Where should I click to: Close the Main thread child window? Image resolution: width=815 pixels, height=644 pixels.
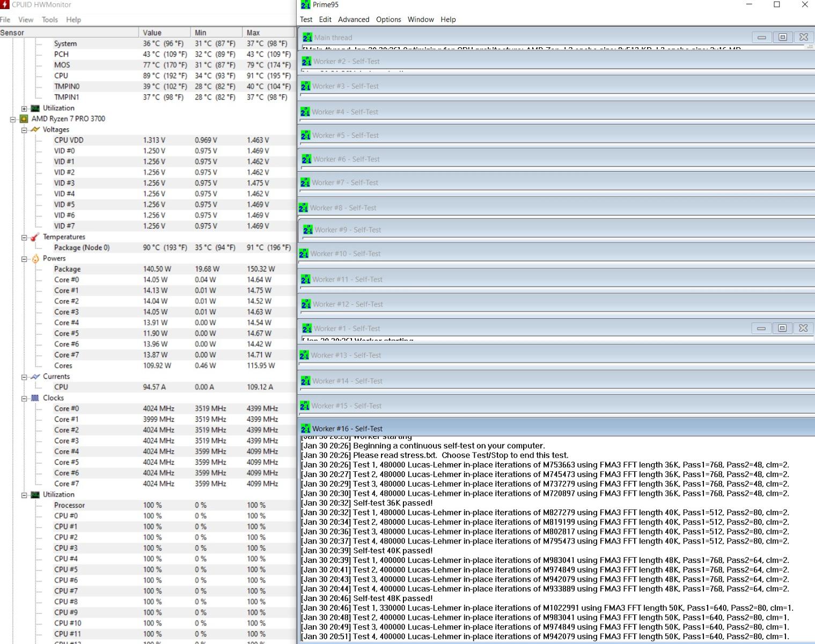[x=803, y=37]
